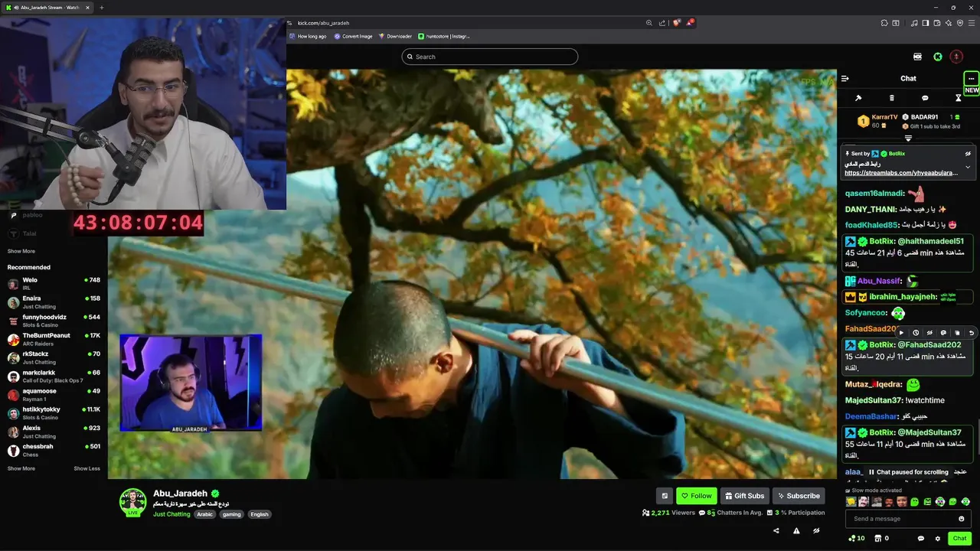Open recommended channel hstikkytokky
Viewport: 980px width, 551px height.
pos(54,412)
